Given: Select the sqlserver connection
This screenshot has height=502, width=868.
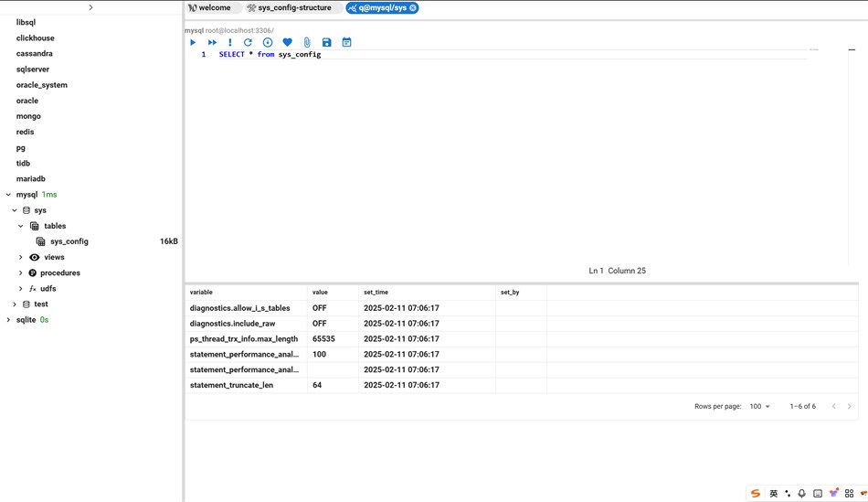Looking at the screenshot, I should point(33,69).
